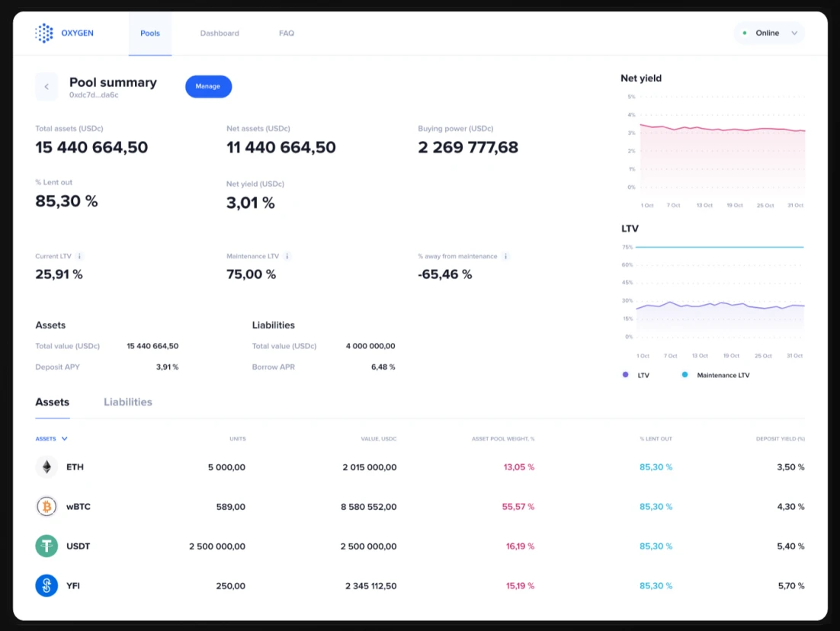This screenshot has width=840, height=631.
Task: Click the -65,46 % away from maintenance value
Action: pyautogui.click(x=445, y=275)
